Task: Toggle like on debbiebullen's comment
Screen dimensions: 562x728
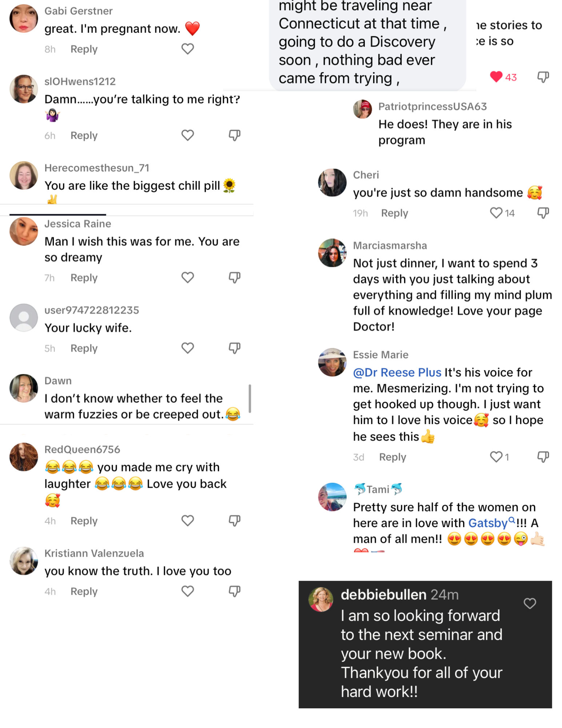Action: click(x=530, y=604)
